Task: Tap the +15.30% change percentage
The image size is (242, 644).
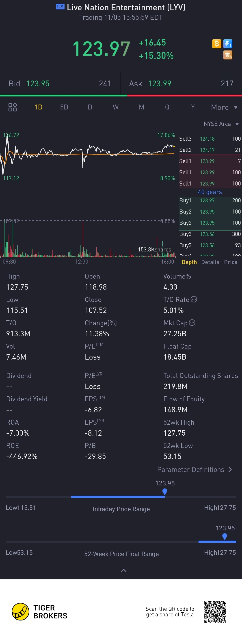Action: [x=156, y=55]
